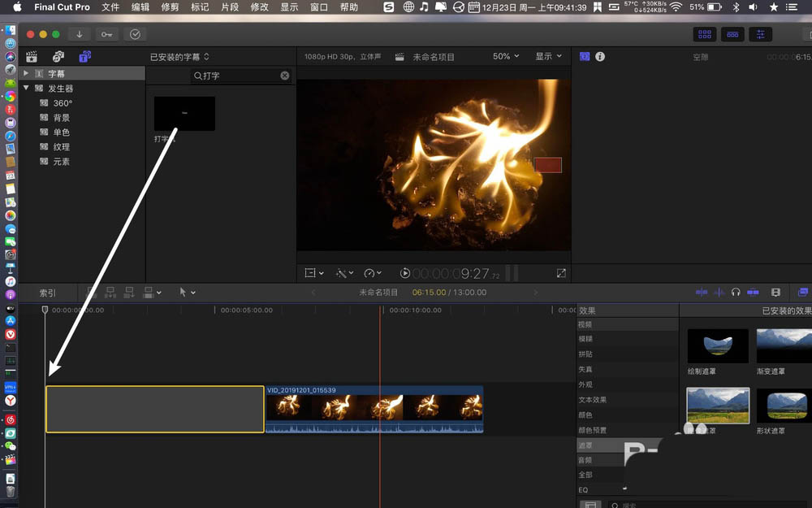Clear the 打字 search field
812x508 pixels.
pos(285,76)
